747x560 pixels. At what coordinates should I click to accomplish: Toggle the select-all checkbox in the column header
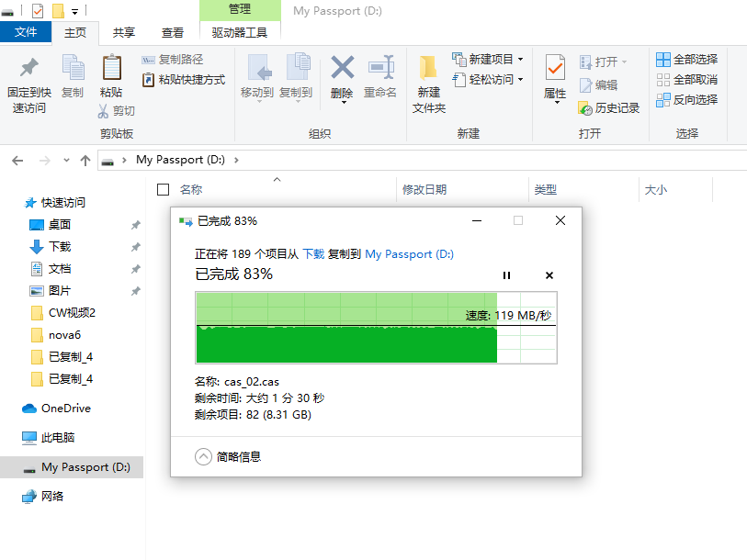click(x=164, y=190)
